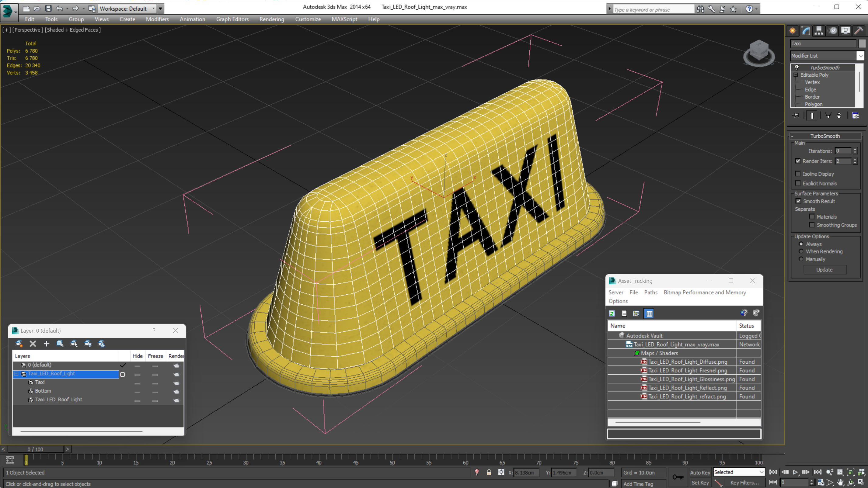Select the Editable Poly sub-object Vertex
The width and height of the screenshot is (868, 488).
coord(813,82)
